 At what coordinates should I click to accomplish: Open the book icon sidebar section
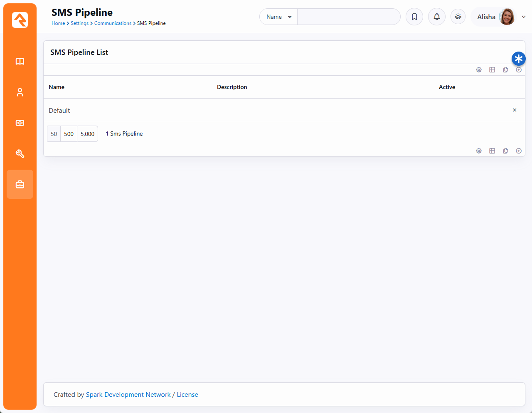(x=20, y=62)
